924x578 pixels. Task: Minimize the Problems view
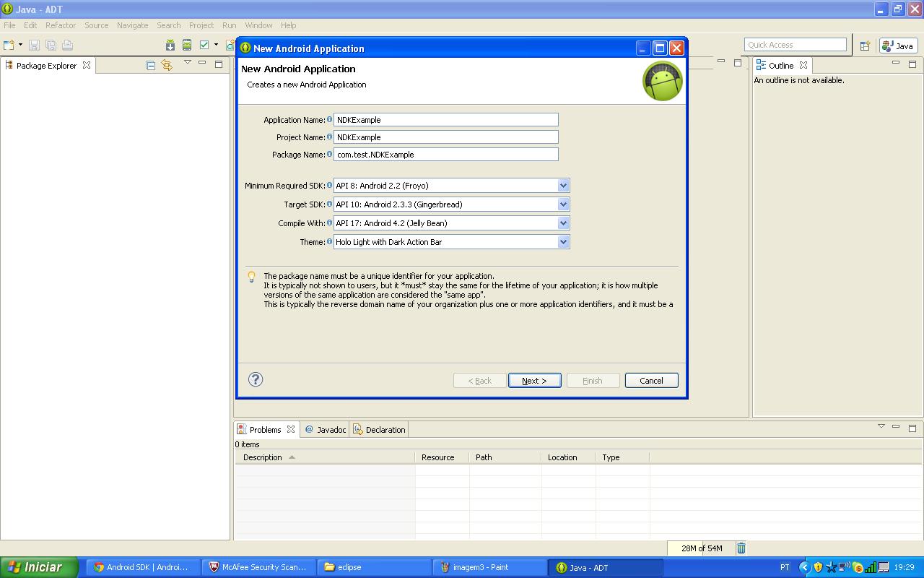(896, 427)
